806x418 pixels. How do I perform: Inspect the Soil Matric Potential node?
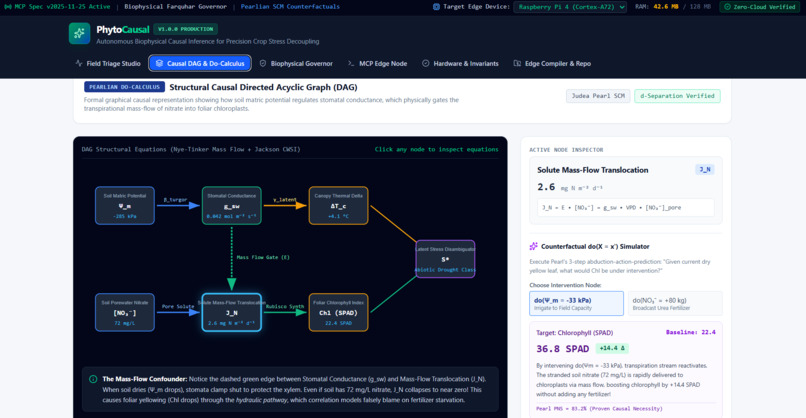[125, 206]
